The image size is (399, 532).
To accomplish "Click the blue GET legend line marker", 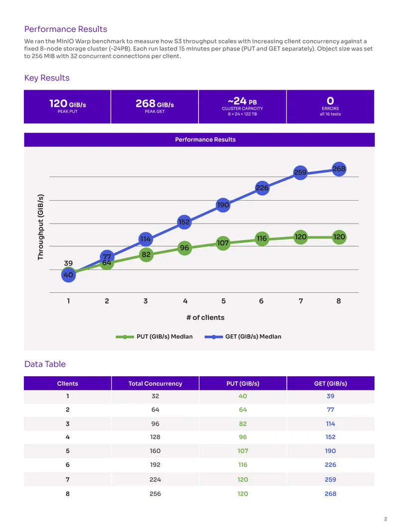I will click(x=213, y=337).
